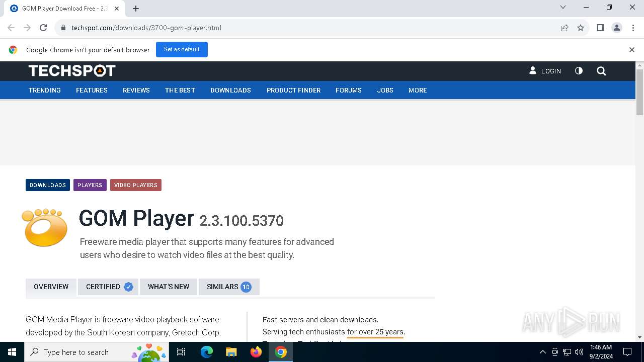Bookmark this tab with star icon
The width and height of the screenshot is (644, 362).
coord(581,28)
